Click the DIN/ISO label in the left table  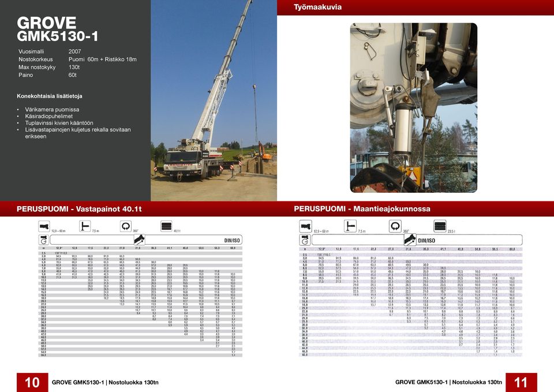click(x=232, y=240)
